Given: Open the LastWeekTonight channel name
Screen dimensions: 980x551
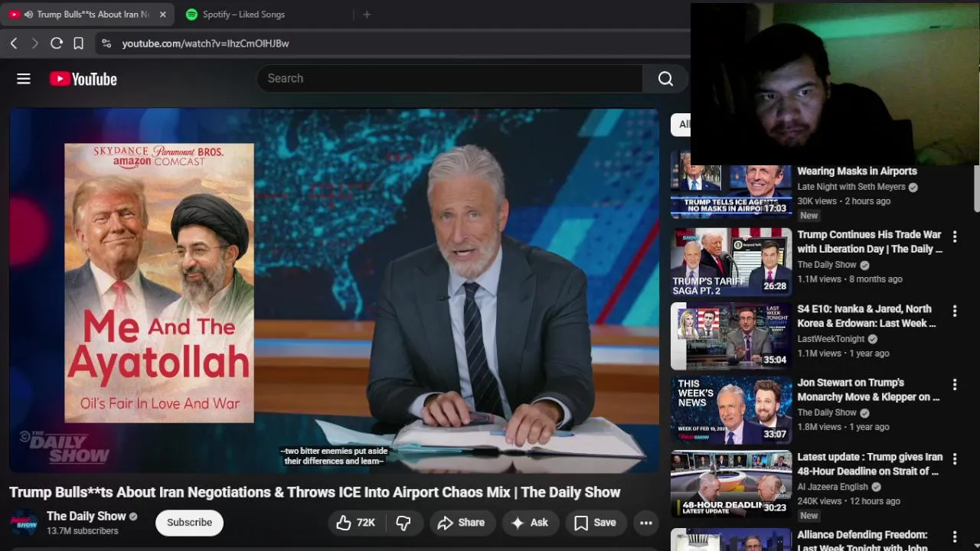Looking at the screenshot, I should pos(831,339).
